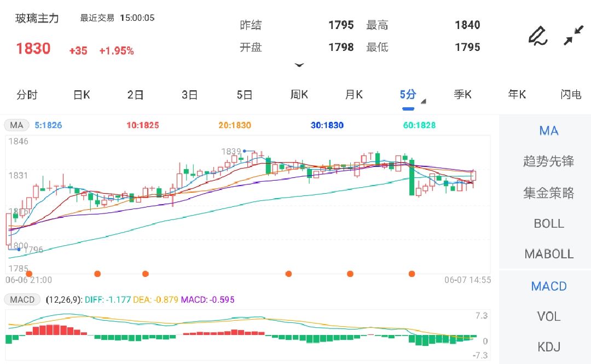
Task: Click the 开盘 value 1798
Action: (x=341, y=47)
